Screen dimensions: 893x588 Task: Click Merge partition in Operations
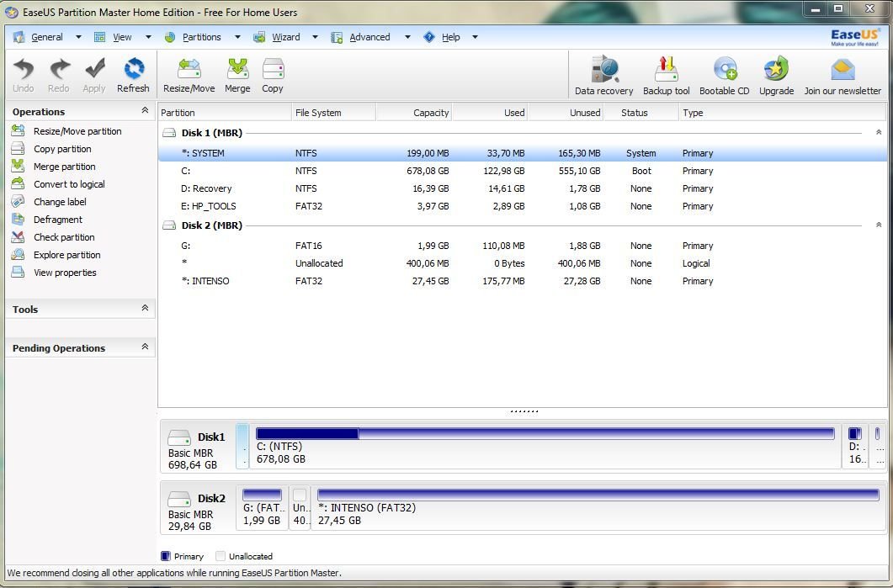(x=64, y=167)
